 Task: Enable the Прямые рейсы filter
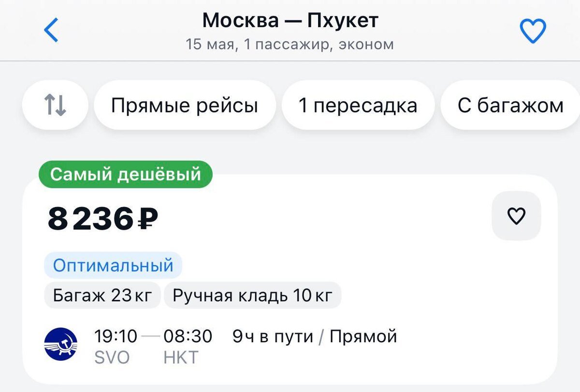(185, 105)
